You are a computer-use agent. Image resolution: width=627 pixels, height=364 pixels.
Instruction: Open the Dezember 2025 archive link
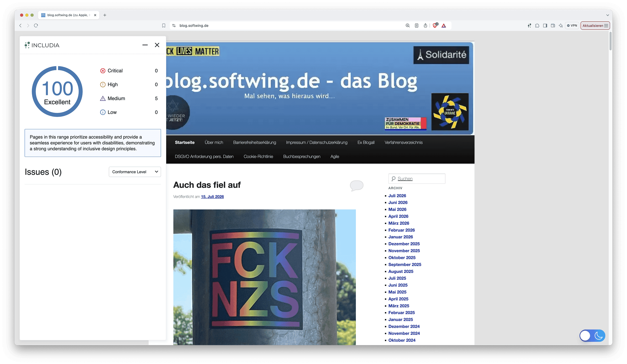404,244
